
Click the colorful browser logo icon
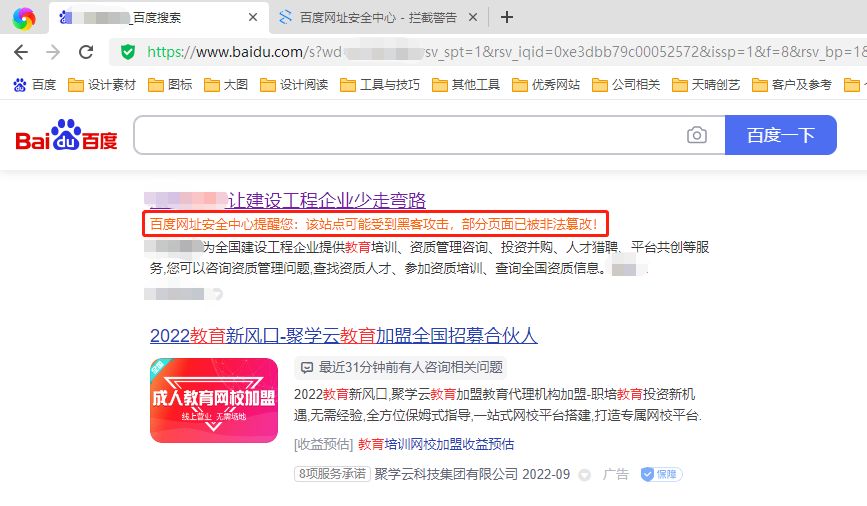pyautogui.click(x=24, y=17)
